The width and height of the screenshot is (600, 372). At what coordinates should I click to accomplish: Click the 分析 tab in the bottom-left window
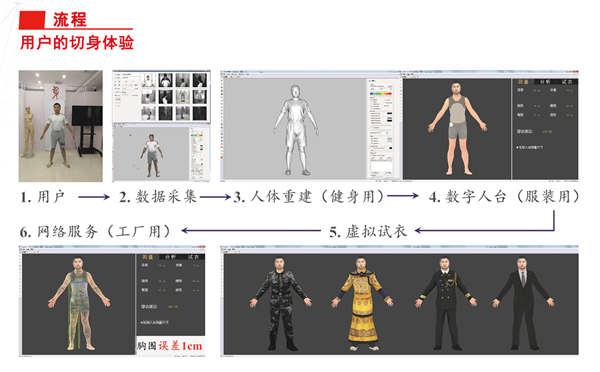click(170, 257)
